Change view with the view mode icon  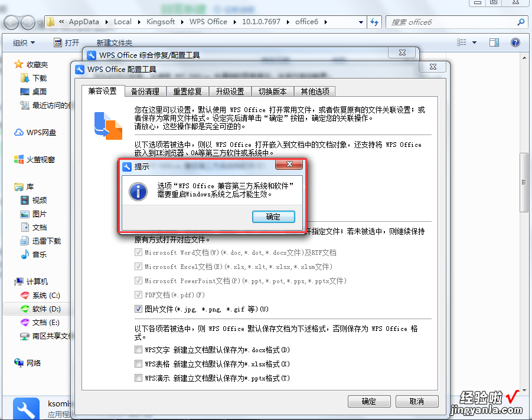point(461,42)
